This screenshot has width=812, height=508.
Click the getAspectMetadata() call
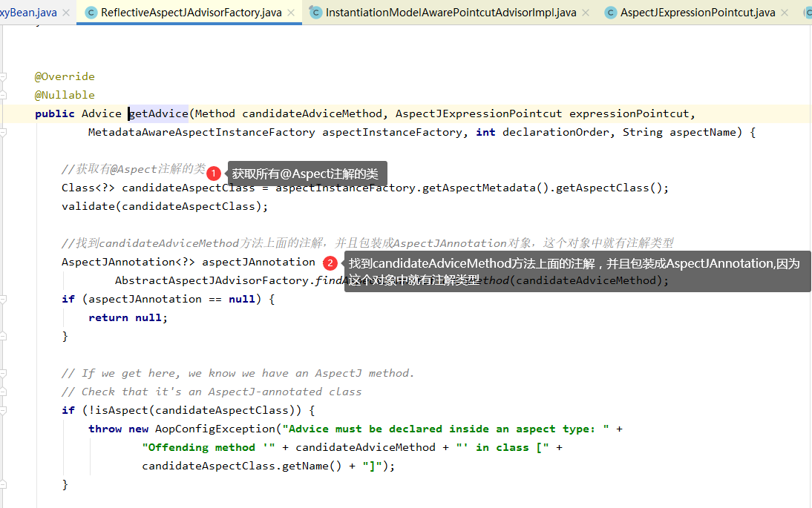(485, 188)
